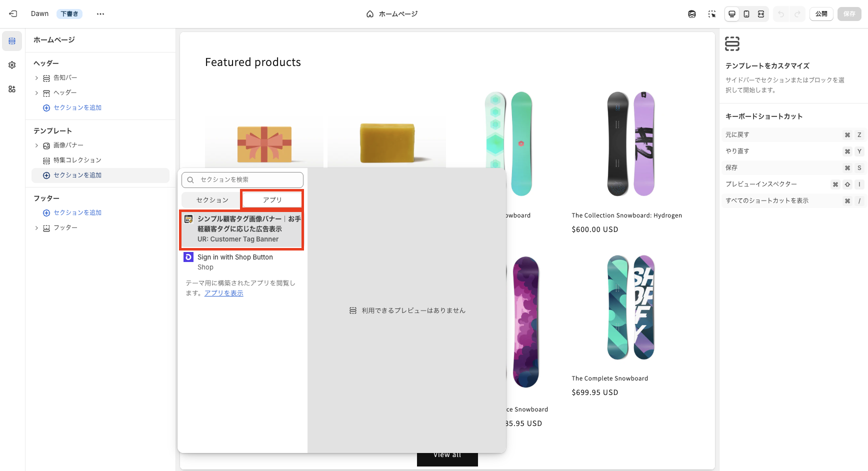Toggle fullscreen preview mode

coord(761,14)
